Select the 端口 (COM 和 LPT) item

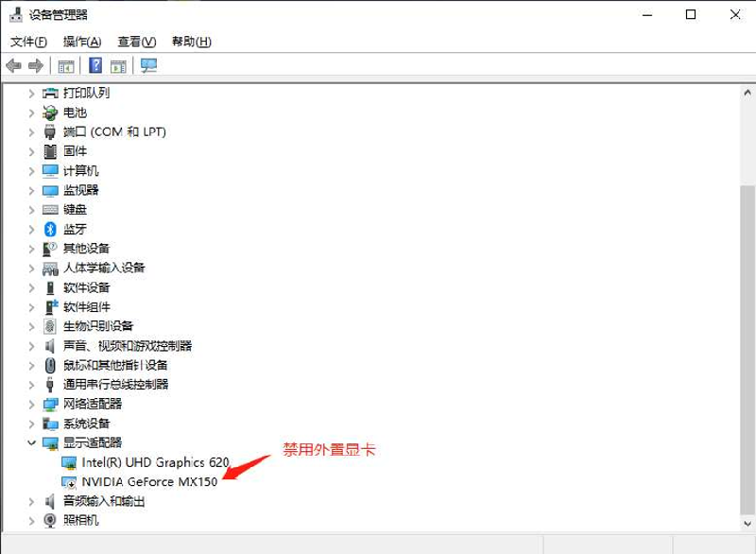pyautogui.click(x=114, y=131)
